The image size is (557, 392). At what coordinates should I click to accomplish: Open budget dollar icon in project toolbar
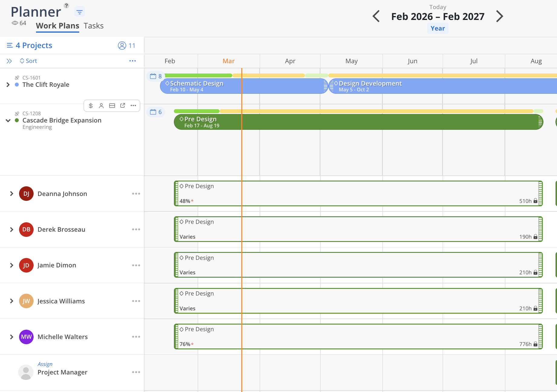coord(91,106)
